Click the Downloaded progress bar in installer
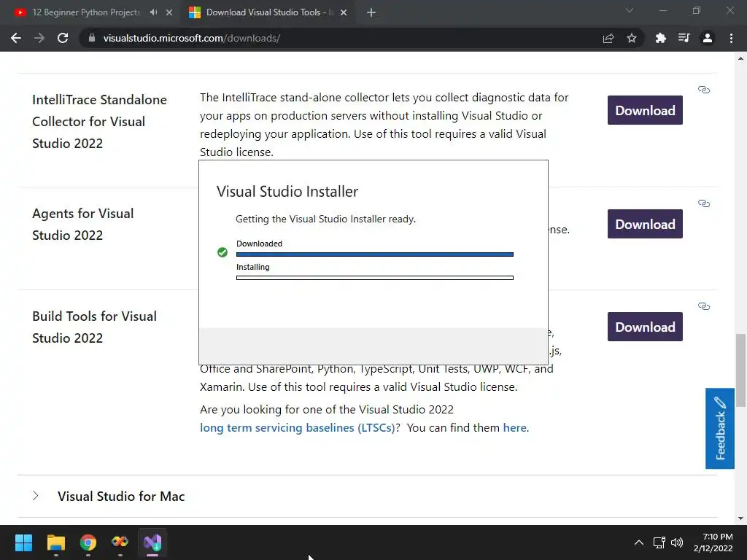Image resolution: width=747 pixels, height=560 pixels. tap(375, 254)
